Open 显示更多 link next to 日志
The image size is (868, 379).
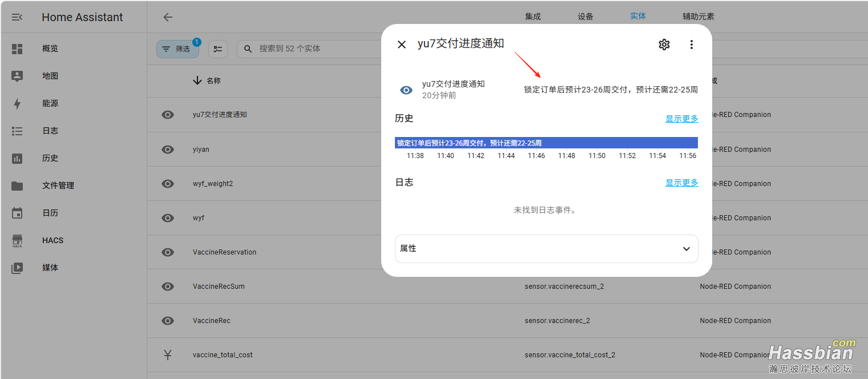(x=682, y=183)
